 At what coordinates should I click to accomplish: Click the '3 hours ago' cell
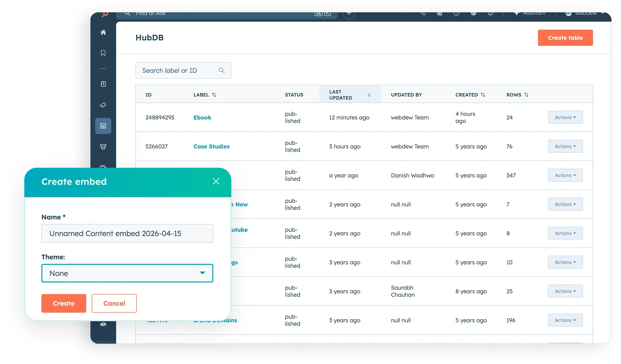point(345,146)
